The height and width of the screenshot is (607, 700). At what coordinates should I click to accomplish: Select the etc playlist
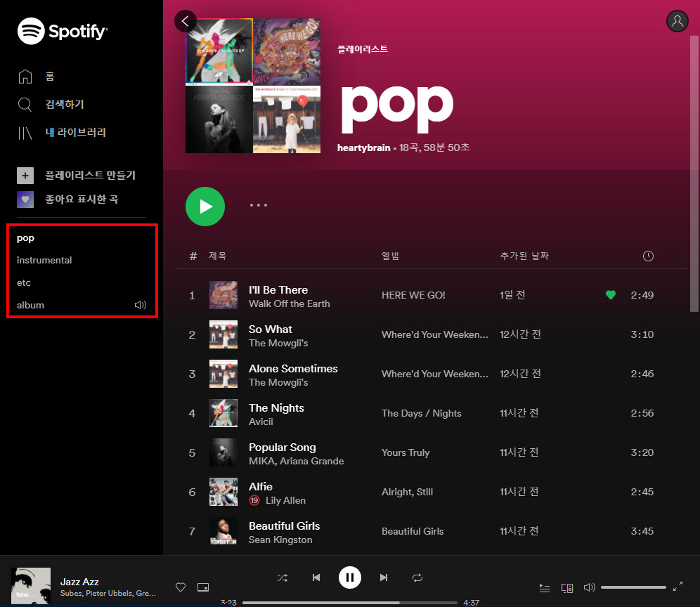[x=24, y=282]
